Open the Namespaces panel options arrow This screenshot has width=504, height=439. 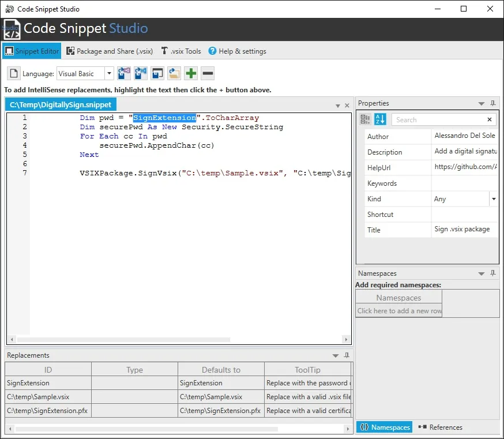[x=482, y=273]
